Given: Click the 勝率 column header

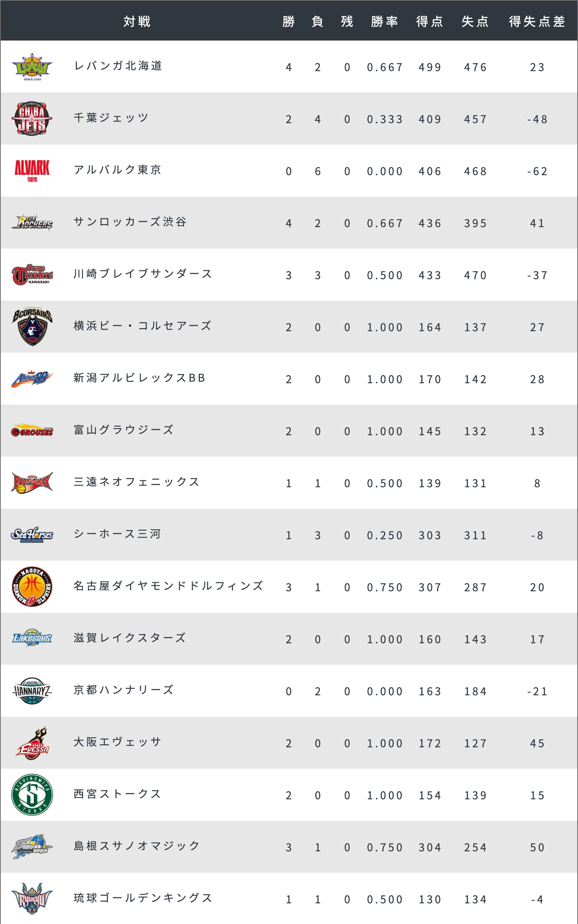Looking at the screenshot, I should coord(384,21).
